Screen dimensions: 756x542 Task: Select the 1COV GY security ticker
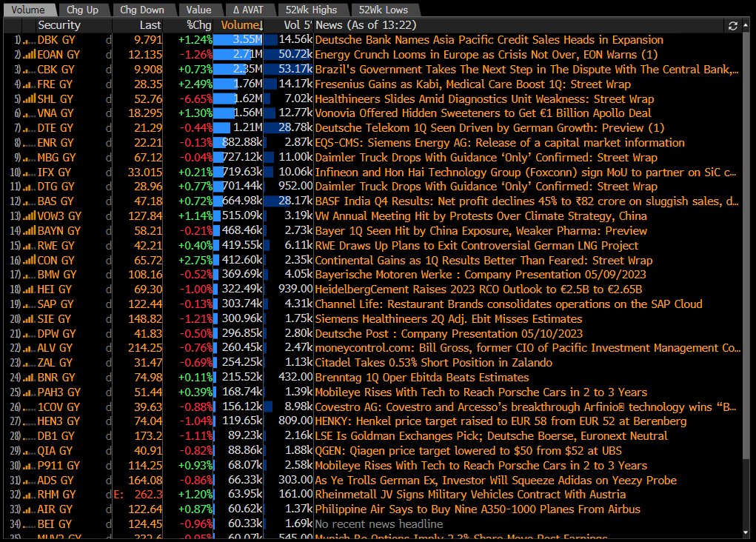58,407
